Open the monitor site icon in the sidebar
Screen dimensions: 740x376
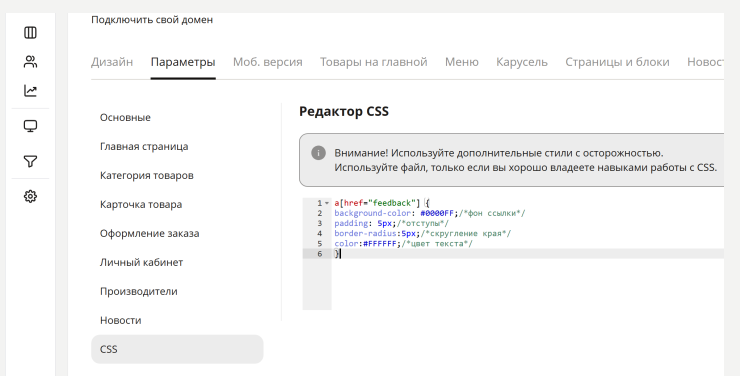pos(30,126)
